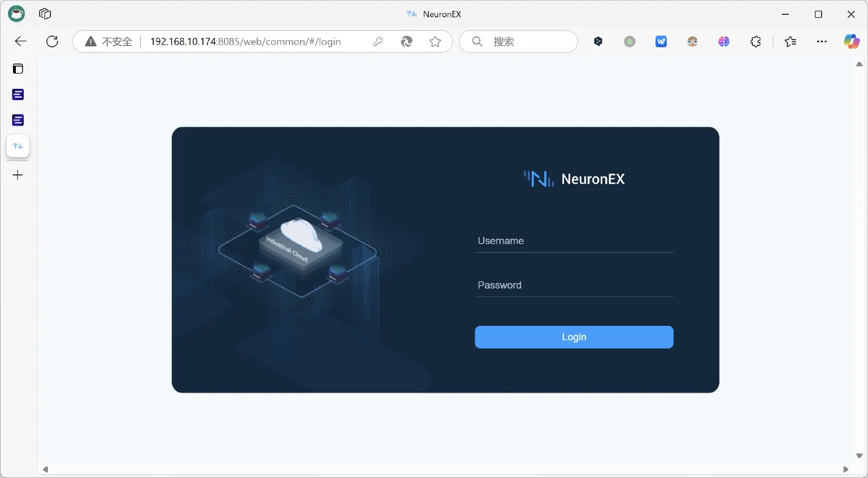Click the Username input field

point(574,240)
